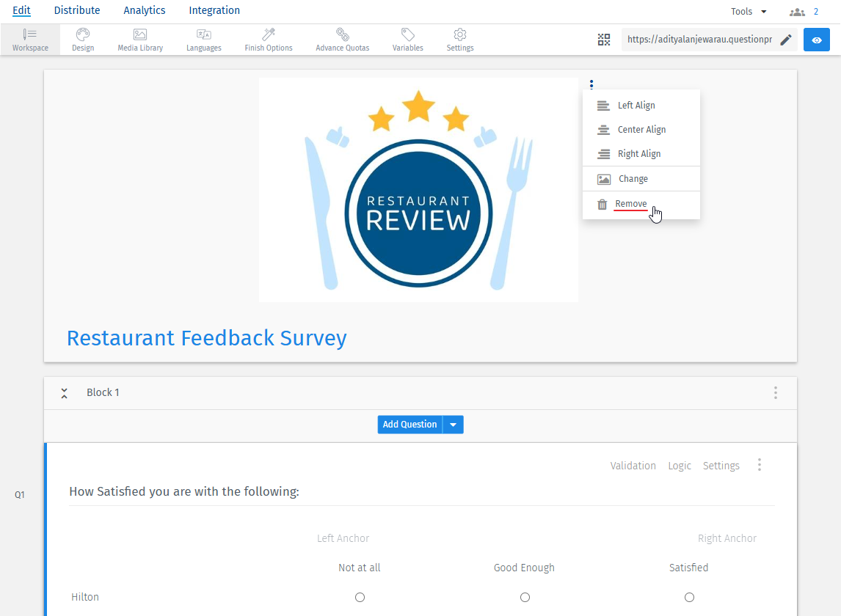Viewport: 841px width, 616px height.
Task: Show the survey QR code
Action: click(x=604, y=40)
